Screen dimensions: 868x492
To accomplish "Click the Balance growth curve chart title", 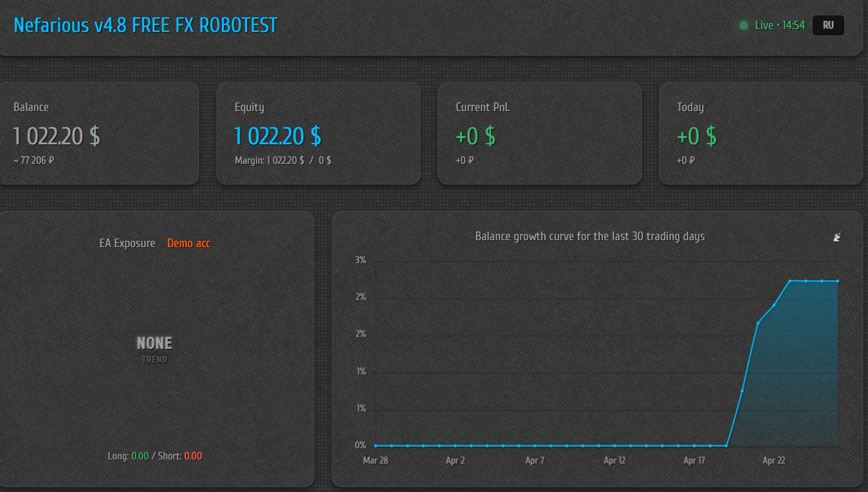I will click(590, 237).
